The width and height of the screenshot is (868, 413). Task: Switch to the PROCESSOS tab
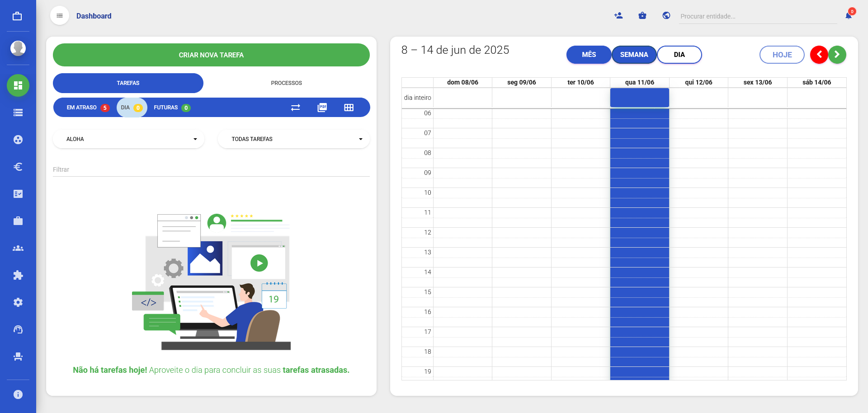pyautogui.click(x=286, y=83)
